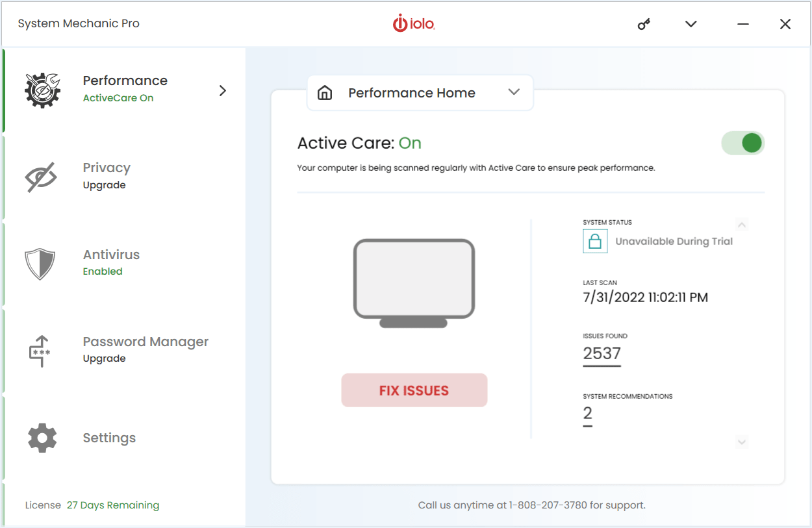The width and height of the screenshot is (812, 528).
Task: Click the key activation icon in title bar
Action: point(644,25)
